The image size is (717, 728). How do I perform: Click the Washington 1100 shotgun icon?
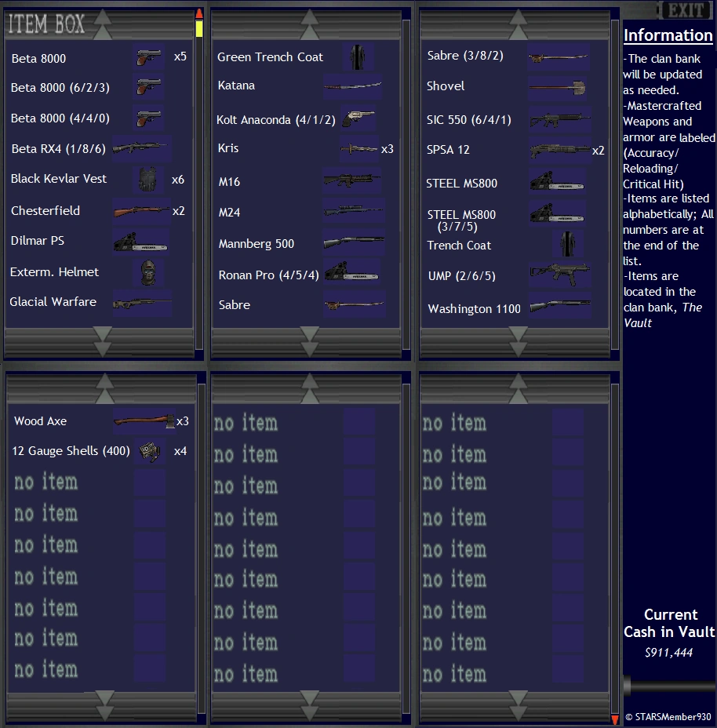pos(559,305)
